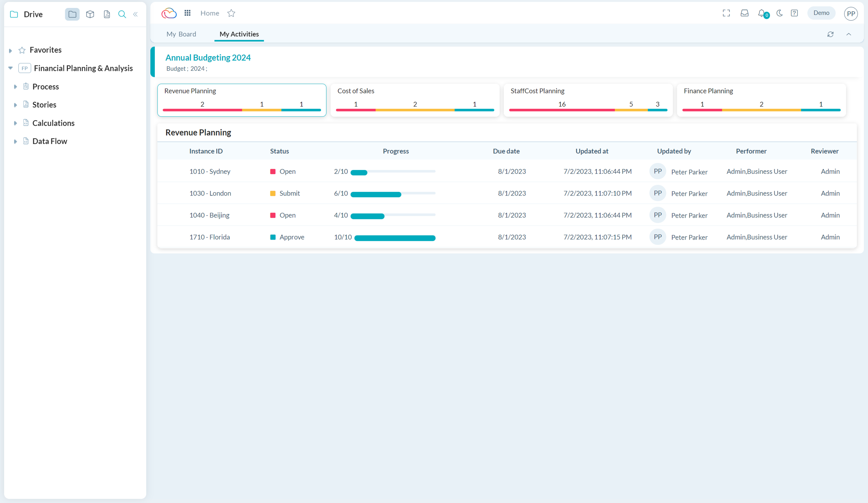Open notifications bell icon
This screenshot has width=868, height=503.
762,14
